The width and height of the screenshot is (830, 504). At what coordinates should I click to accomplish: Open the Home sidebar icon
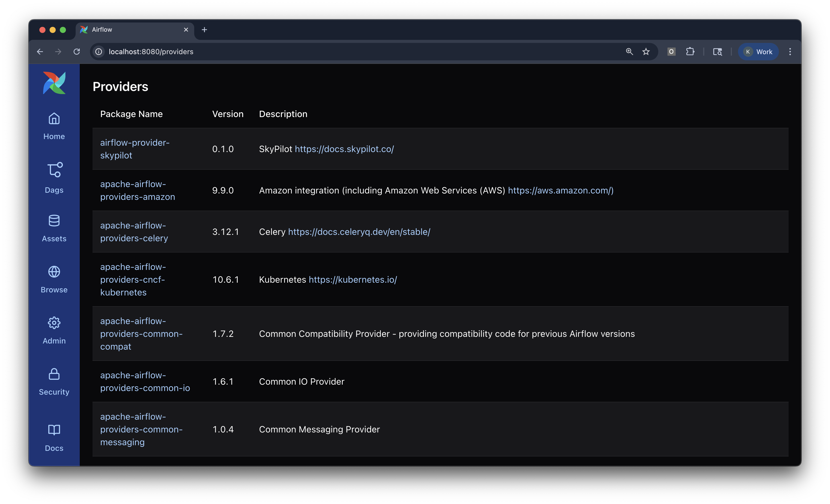54,126
